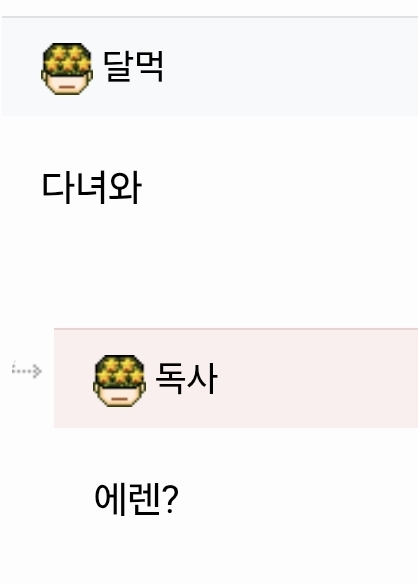Click the first syllable 달 in the username

click(x=117, y=66)
